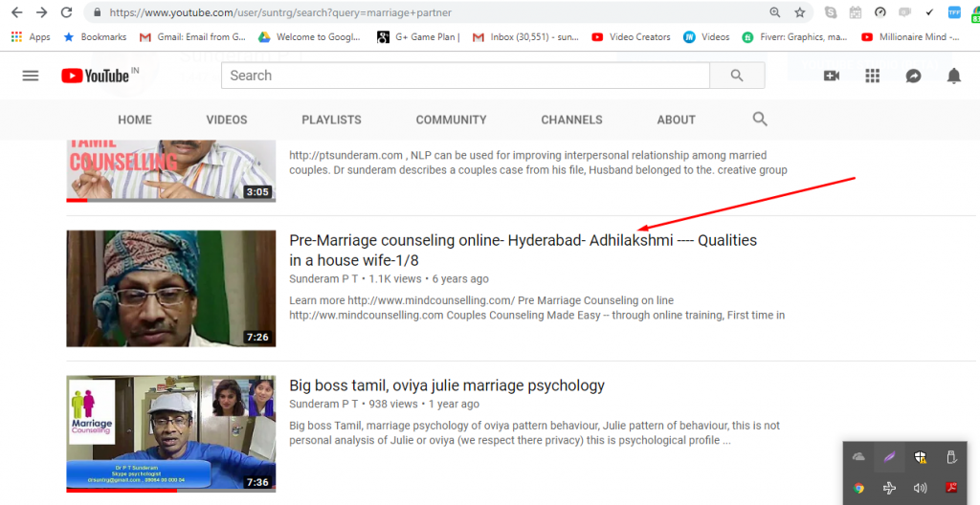Open the Videos bookmark
This screenshot has width=980, height=505.
(706, 37)
